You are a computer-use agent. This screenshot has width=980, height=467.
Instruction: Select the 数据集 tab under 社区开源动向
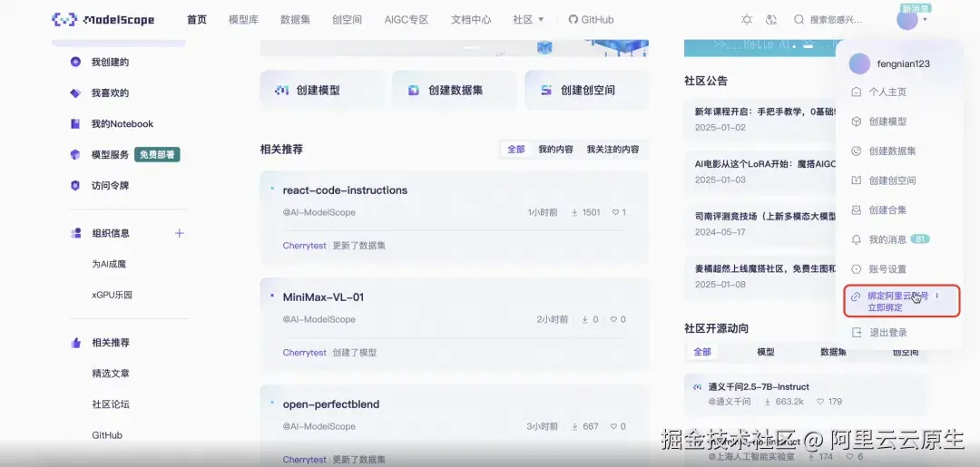[x=833, y=352]
